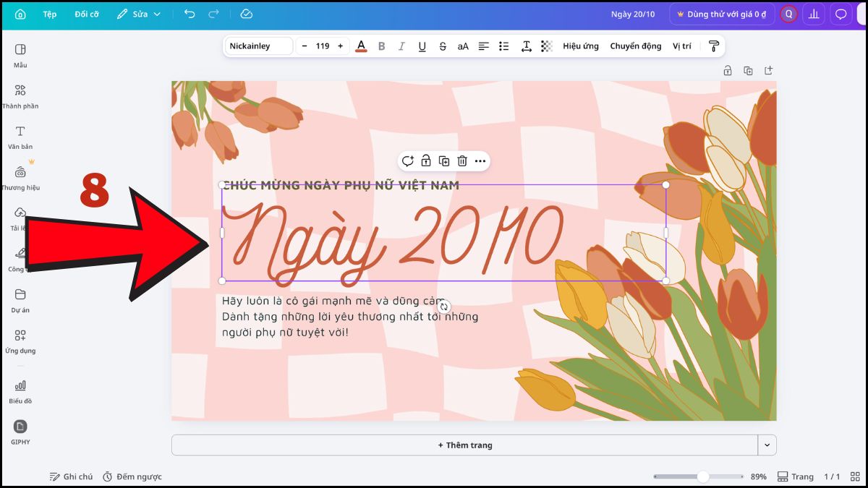This screenshot has width=868, height=488.
Task: Toggle italic formatting
Action: coord(402,46)
